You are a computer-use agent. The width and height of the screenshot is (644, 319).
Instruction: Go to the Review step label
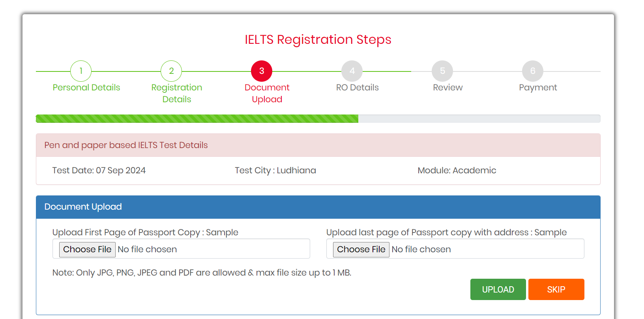click(448, 88)
